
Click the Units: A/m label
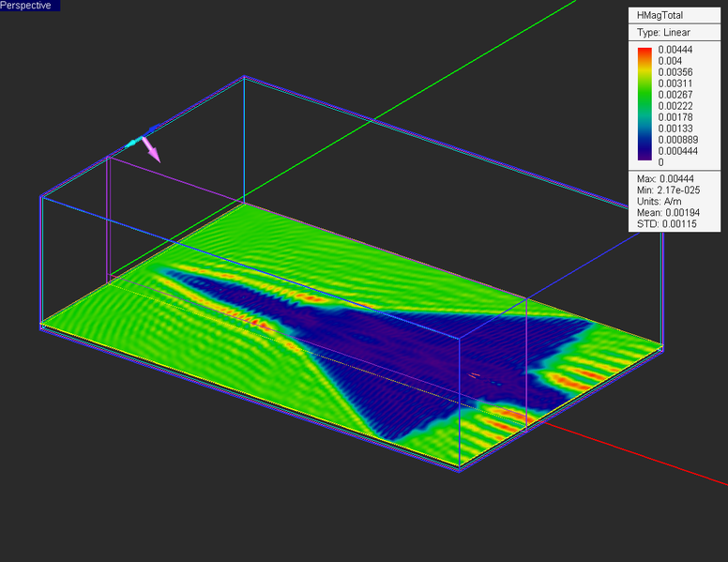coord(659,202)
